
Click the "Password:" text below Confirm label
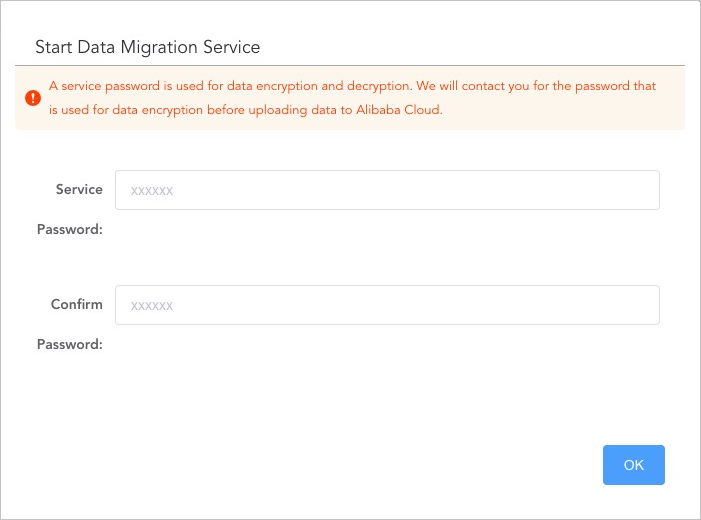point(70,344)
